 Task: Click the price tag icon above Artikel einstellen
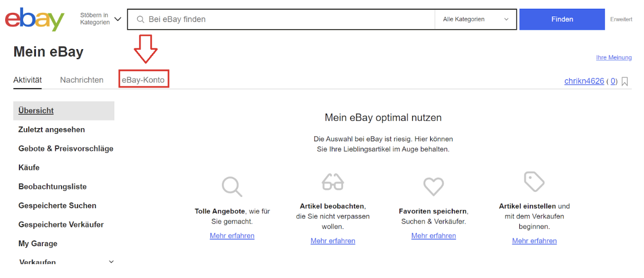point(534,182)
